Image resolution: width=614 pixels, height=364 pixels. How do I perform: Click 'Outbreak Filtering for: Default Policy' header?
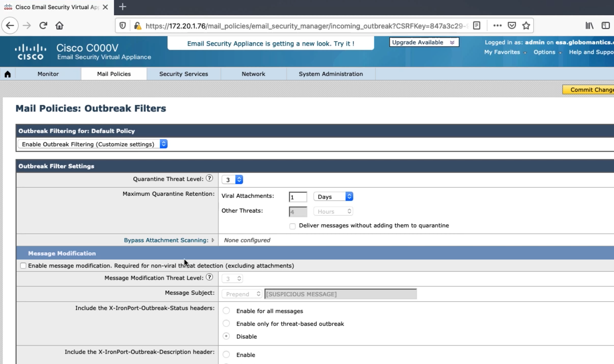(77, 131)
